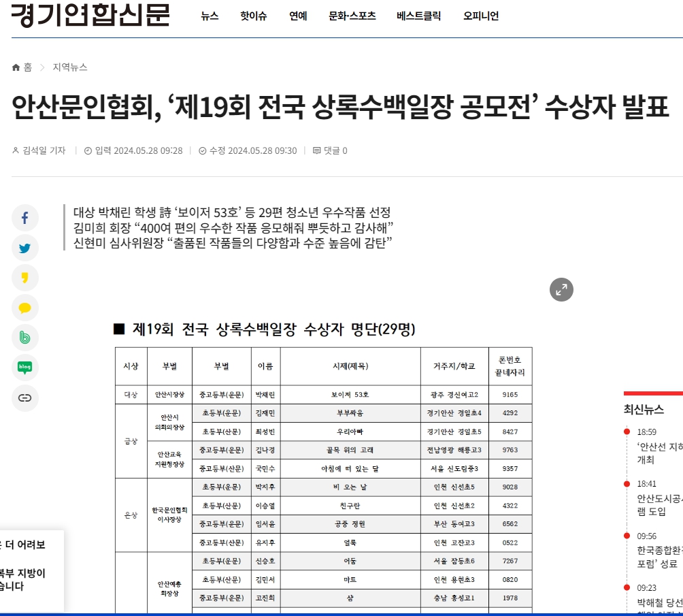
Task: Jump to comments via 댓글 0
Action: pos(335,150)
